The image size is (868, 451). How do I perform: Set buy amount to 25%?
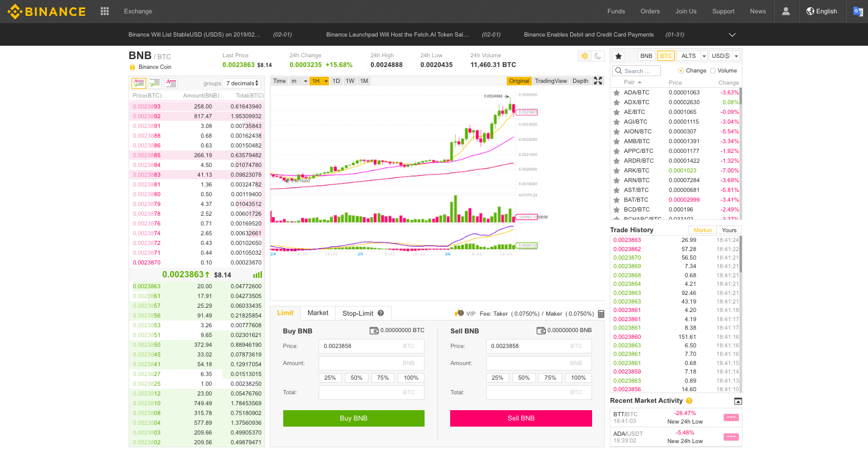(x=330, y=378)
